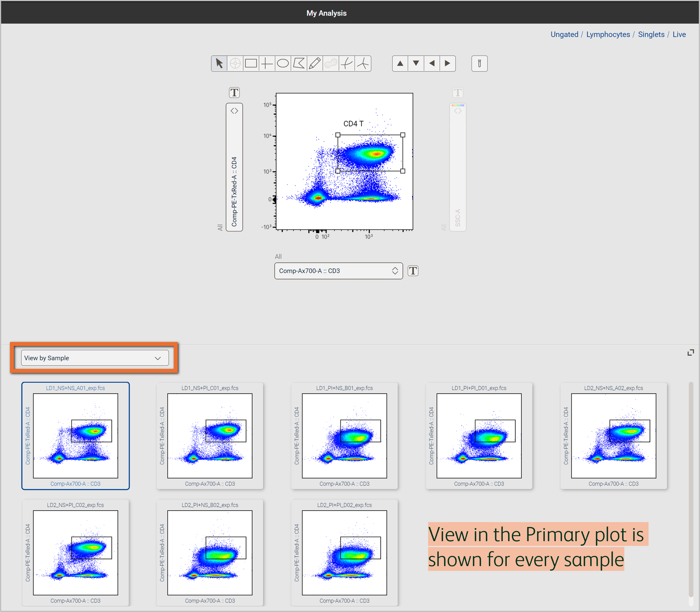Choose the ellipse gate tool
The image size is (700, 612).
tap(283, 63)
